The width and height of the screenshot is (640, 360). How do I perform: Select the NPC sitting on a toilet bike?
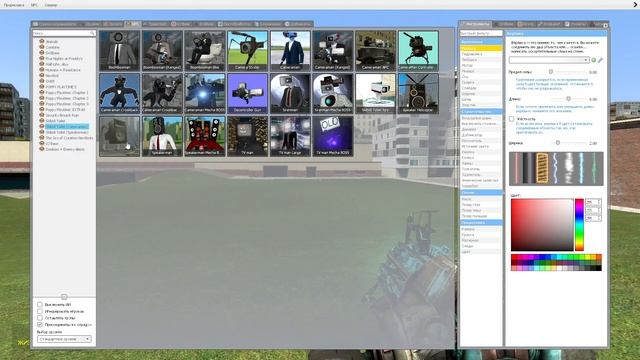(204, 51)
